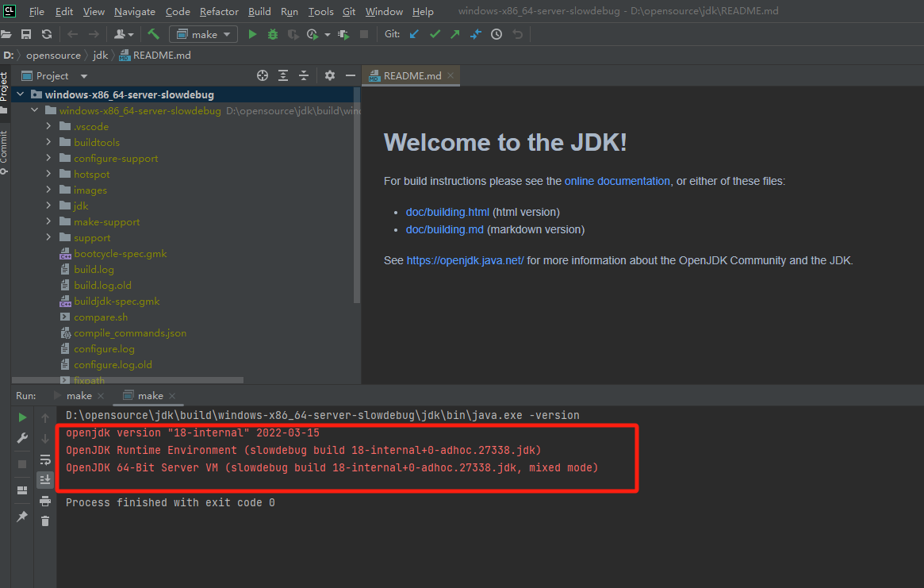Click the grey Stop square in top toolbar
Viewport: 924px width, 588px height.
pyautogui.click(x=364, y=34)
